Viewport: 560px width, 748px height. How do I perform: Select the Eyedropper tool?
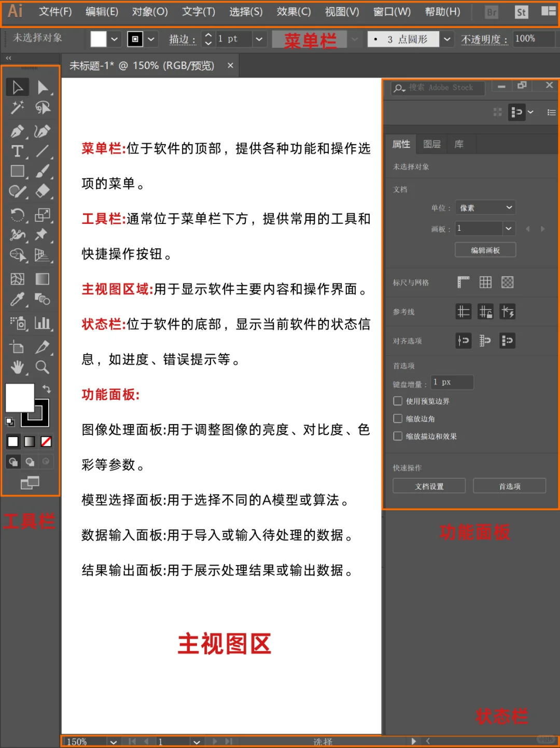[17, 299]
